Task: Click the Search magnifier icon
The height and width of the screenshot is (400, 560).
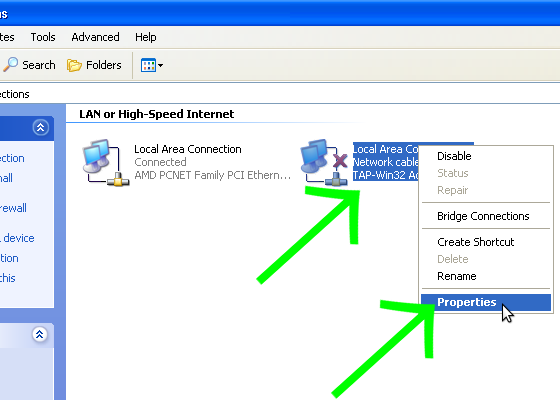Action: click(x=11, y=65)
